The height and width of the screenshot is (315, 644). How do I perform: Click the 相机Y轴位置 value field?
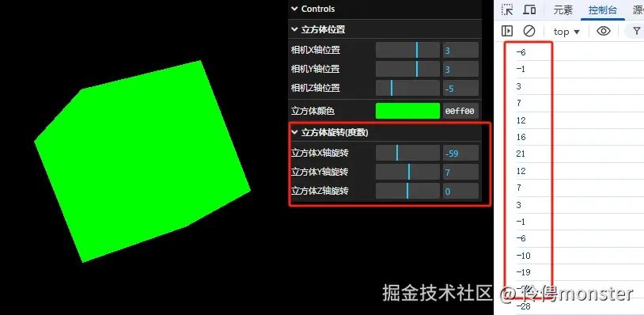click(460, 69)
